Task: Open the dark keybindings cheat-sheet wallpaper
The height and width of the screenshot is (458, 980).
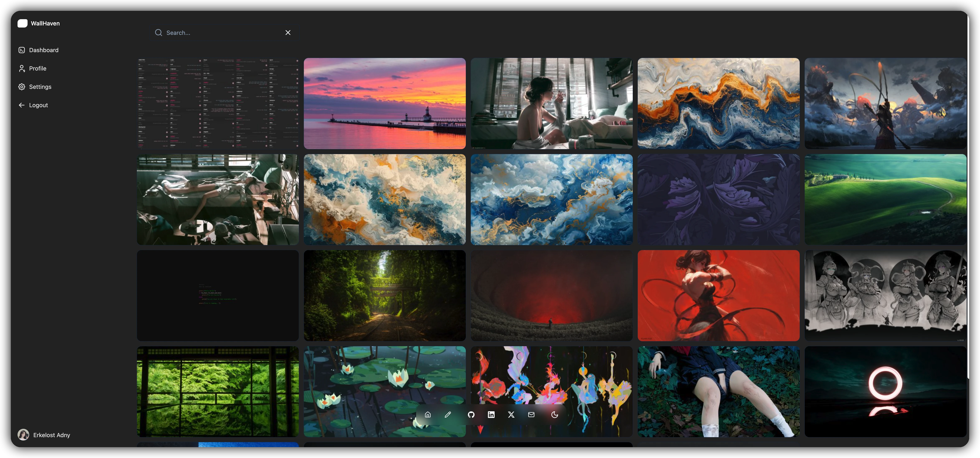Action: pyautogui.click(x=218, y=103)
